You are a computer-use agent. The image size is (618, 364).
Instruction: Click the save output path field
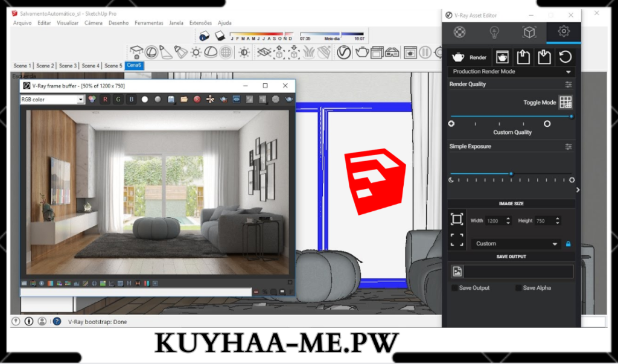518,271
